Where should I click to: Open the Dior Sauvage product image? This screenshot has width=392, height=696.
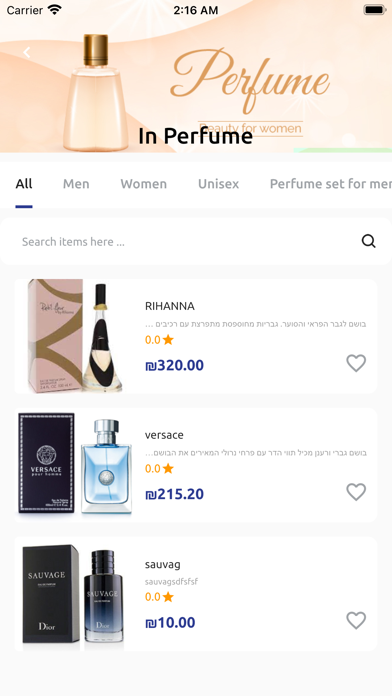pos(73,593)
